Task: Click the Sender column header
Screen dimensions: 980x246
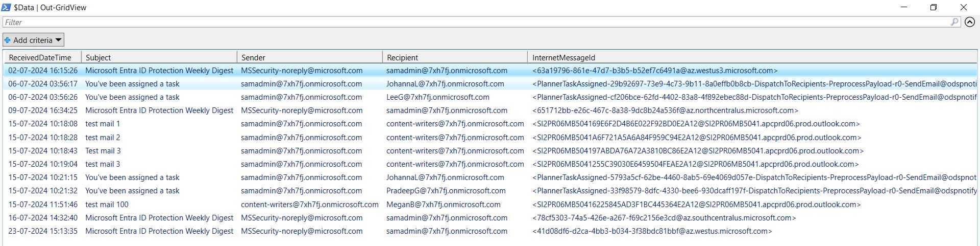Action: point(309,58)
